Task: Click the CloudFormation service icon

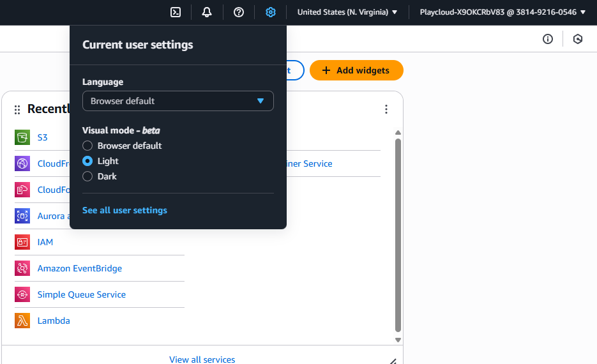Action: click(x=22, y=190)
